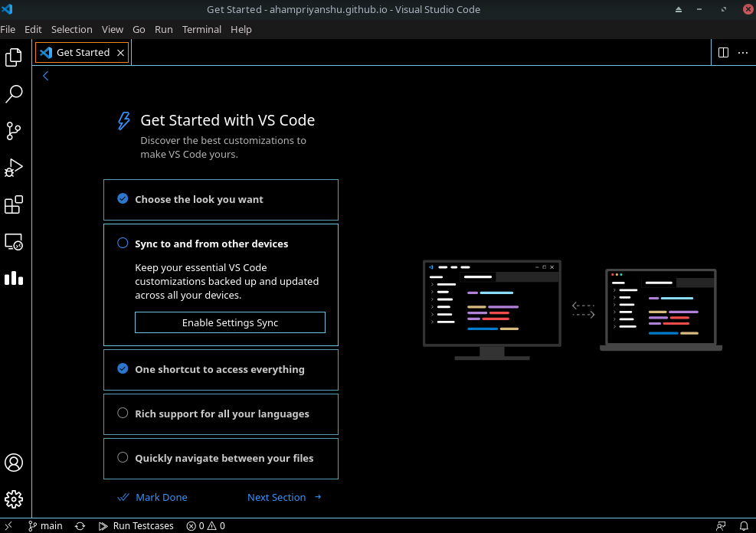This screenshot has width=756, height=533.
Task: Toggle 'Quickly navigate between your files' circle
Action: click(123, 457)
